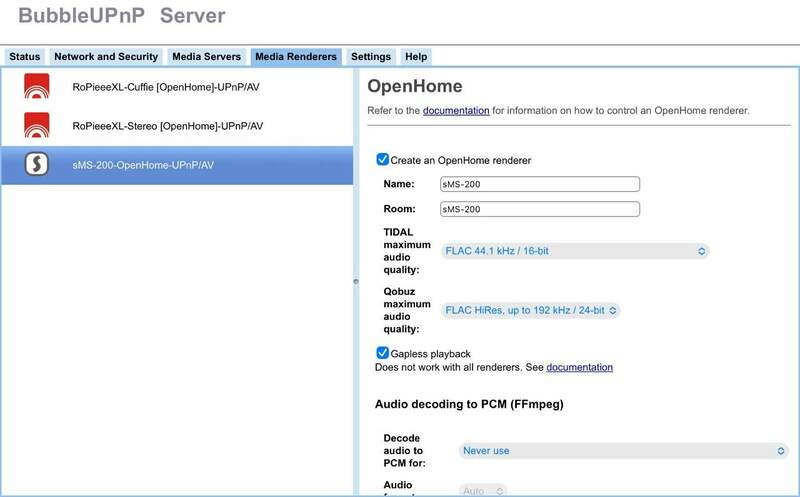The image size is (800, 497).
Task: Click the RoPieeeXL-Stereo renderer icon
Action: tap(37, 126)
